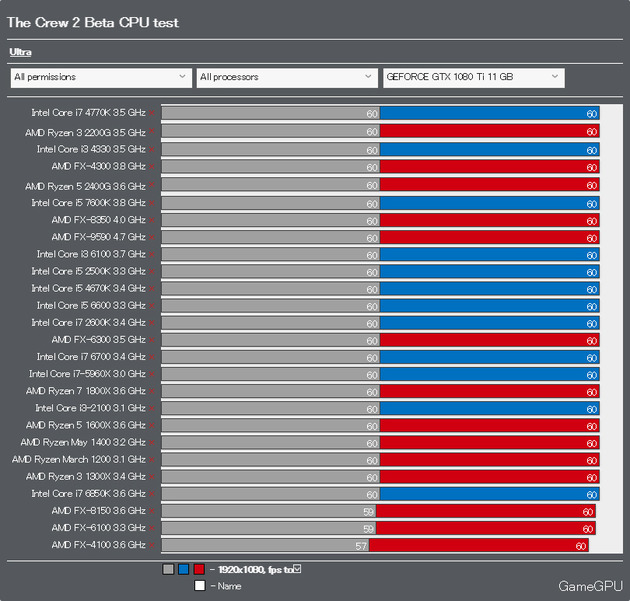Remove AMD Ryzen 3 1300X row via red X
Viewport: 630px width, 601px height.
[x=151, y=477]
